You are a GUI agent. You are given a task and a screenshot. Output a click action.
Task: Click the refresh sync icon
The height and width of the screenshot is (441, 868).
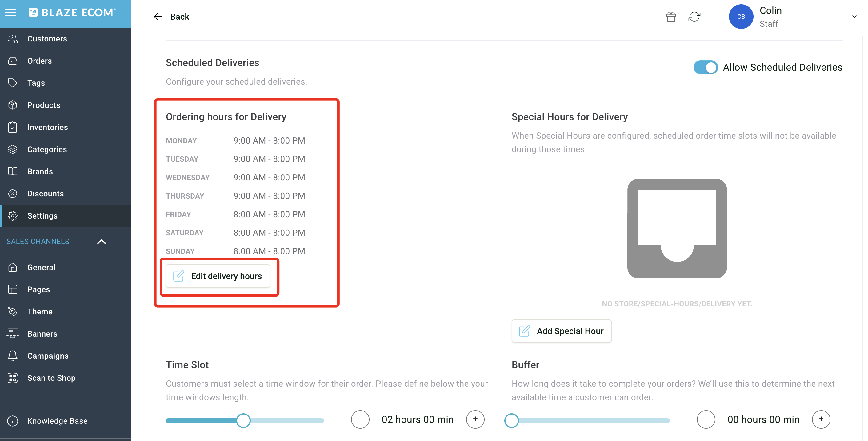[694, 17]
